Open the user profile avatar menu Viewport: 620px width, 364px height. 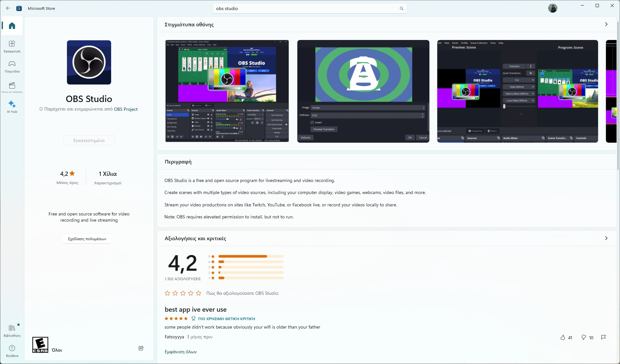click(552, 8)
